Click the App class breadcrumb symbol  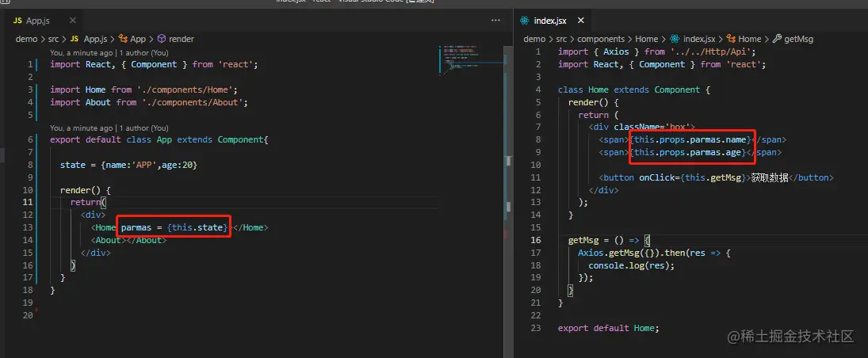pyautogui.click(x=138, y=38)
